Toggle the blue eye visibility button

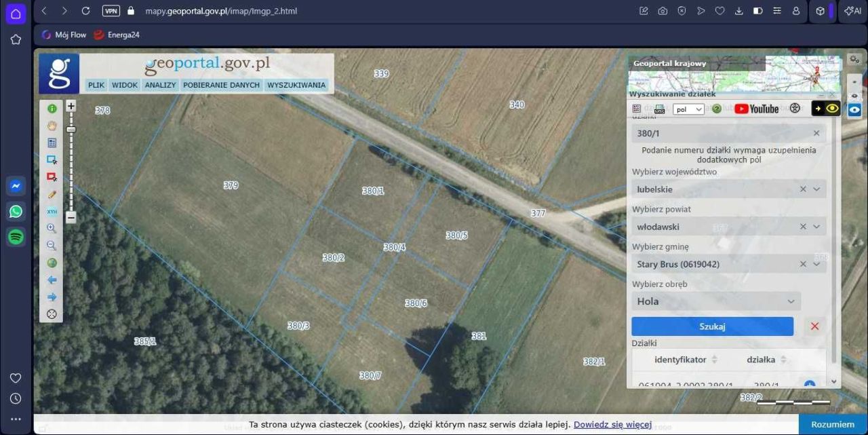(x=854, y=109)
